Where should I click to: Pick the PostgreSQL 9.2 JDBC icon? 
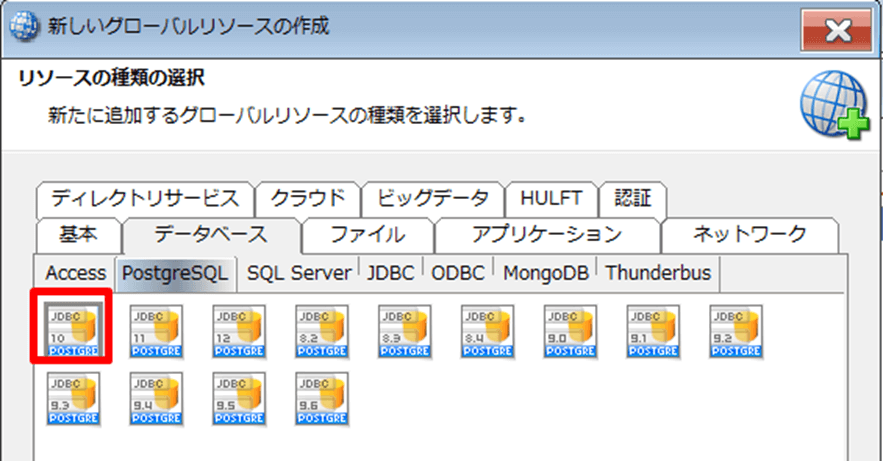[x=735, y=331]
